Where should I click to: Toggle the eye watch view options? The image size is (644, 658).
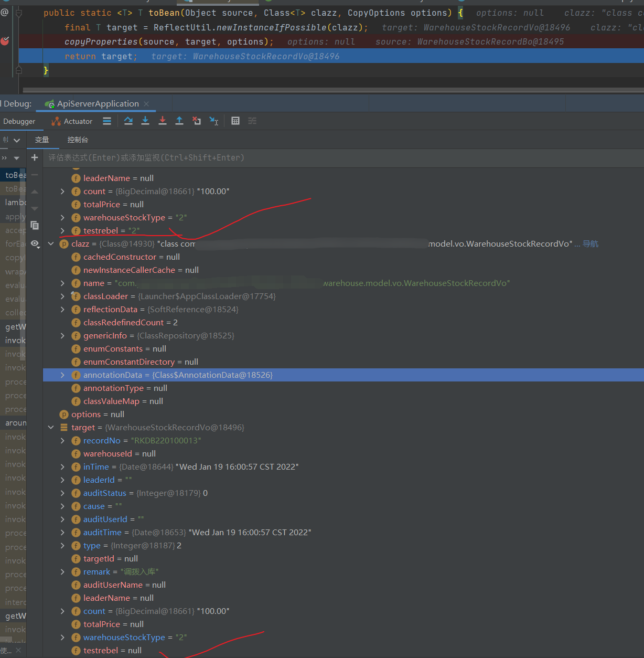tap(35, 243)
